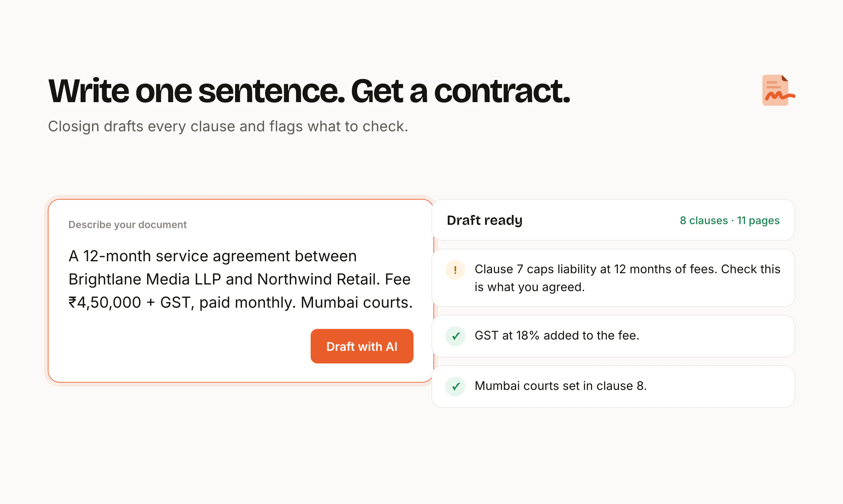Start drafting with the Draft with AI button
This screenshot has height=504, width=843.
click(362, 346)
